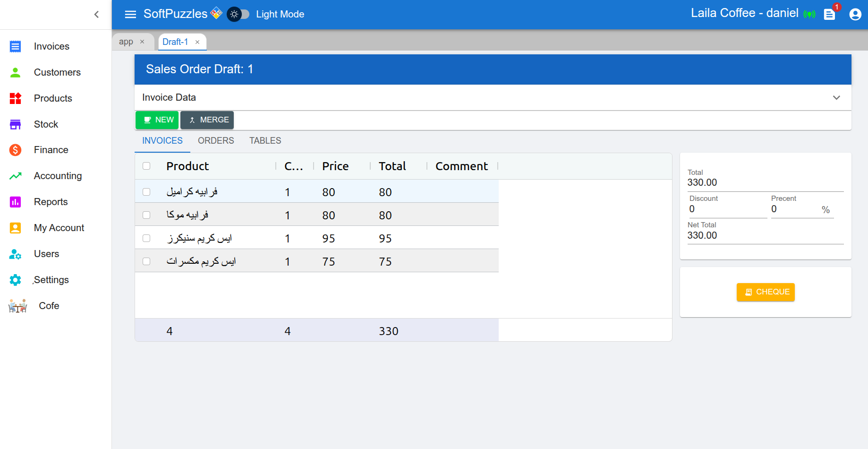Image resolution: width=868 pixels, height=449 pixels.
Task: Close the Draft-1 tab
Action: click(197, 42)
